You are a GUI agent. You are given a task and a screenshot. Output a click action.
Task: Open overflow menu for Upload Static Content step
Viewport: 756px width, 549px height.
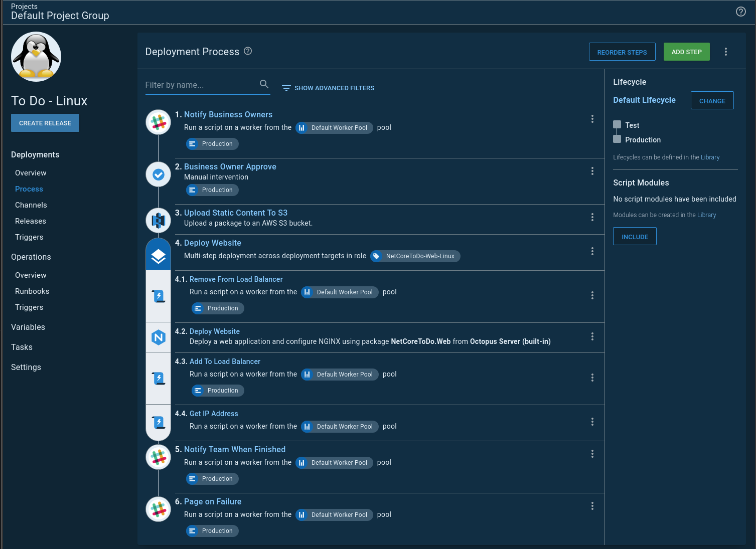tap(592, 217)
